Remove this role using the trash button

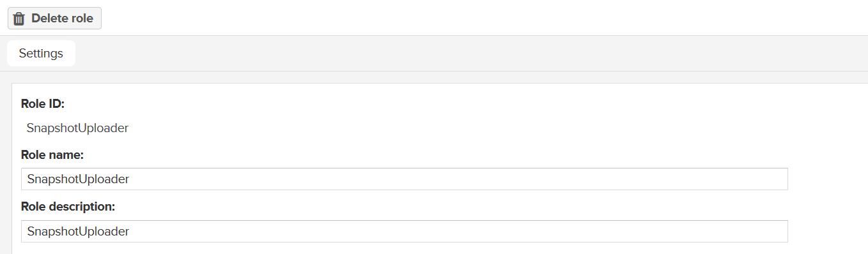(54, 19)
